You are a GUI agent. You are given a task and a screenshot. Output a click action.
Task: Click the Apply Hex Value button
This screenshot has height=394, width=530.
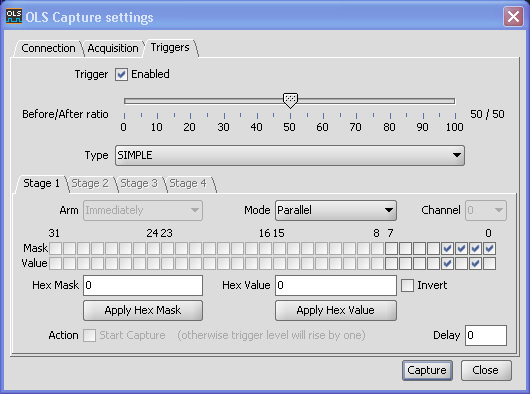336,310
